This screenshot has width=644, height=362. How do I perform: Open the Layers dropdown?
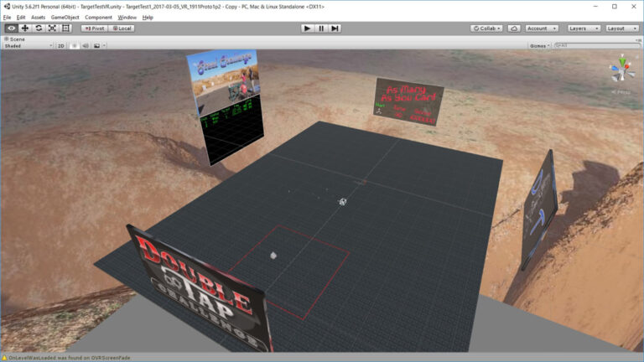click(x=584, y=28)
